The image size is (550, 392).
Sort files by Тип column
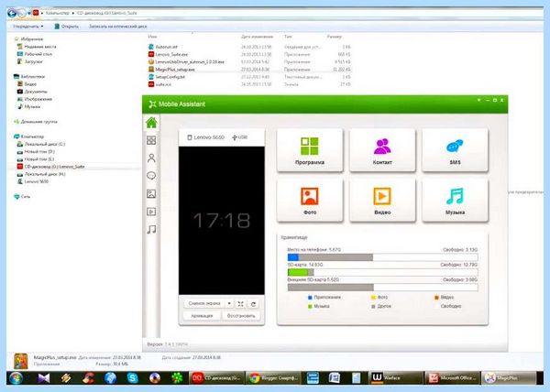click(x=288, y=37)
